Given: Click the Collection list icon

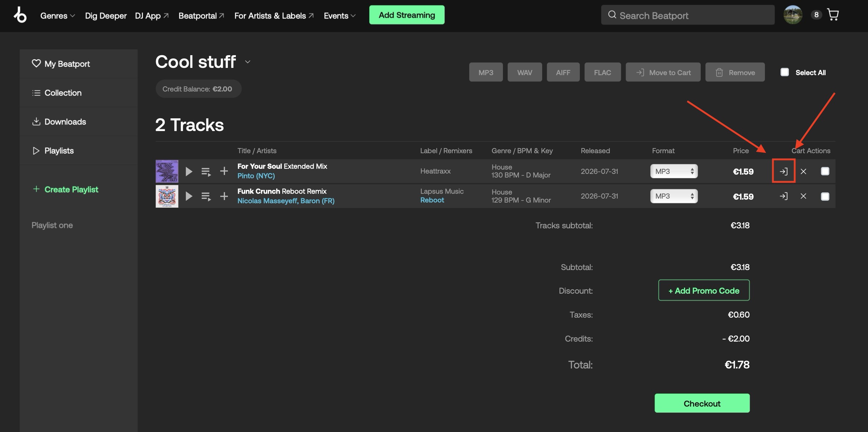Looking at the screenshot, I should (36, 93).
